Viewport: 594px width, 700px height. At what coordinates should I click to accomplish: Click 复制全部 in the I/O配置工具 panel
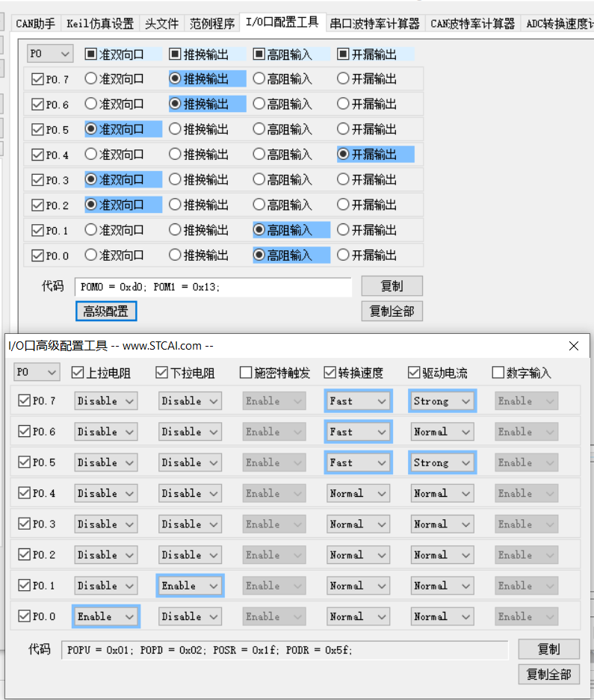click(392, 312)
